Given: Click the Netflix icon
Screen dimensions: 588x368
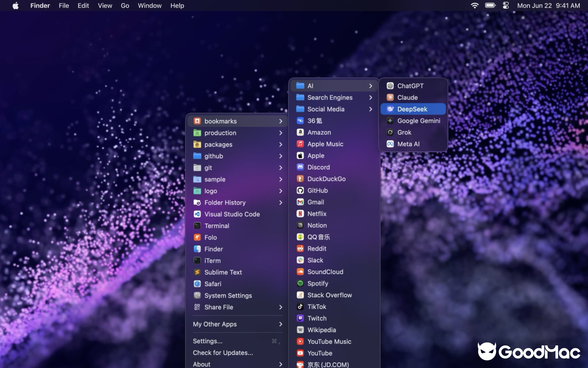Looking at the screenshot, I should [300, 213].
